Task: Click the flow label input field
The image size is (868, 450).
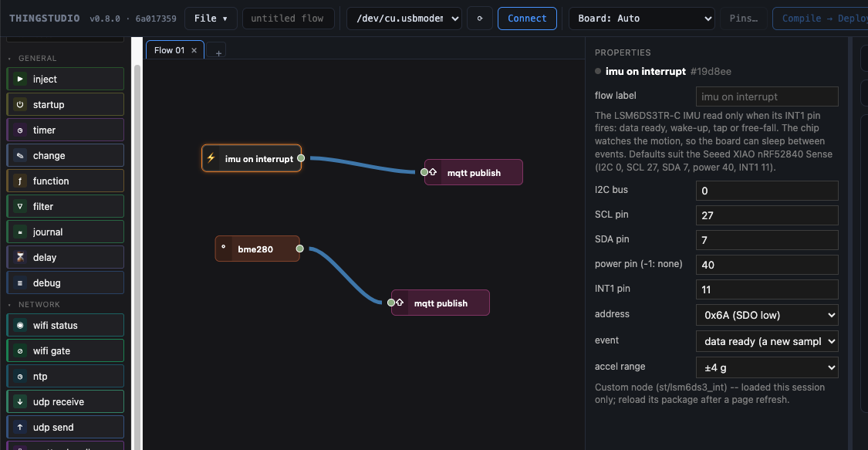Action: pyautogui.click(x=767, y=96)
